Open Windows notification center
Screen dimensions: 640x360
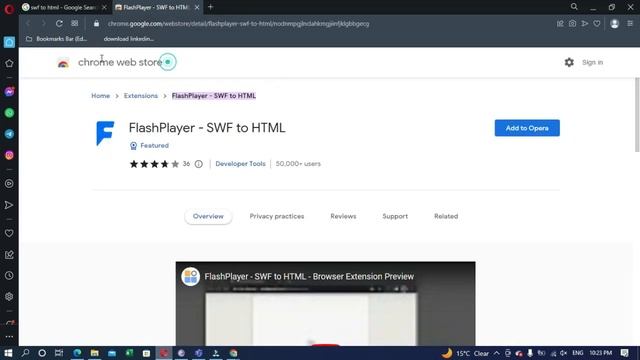tap(625, 353)
